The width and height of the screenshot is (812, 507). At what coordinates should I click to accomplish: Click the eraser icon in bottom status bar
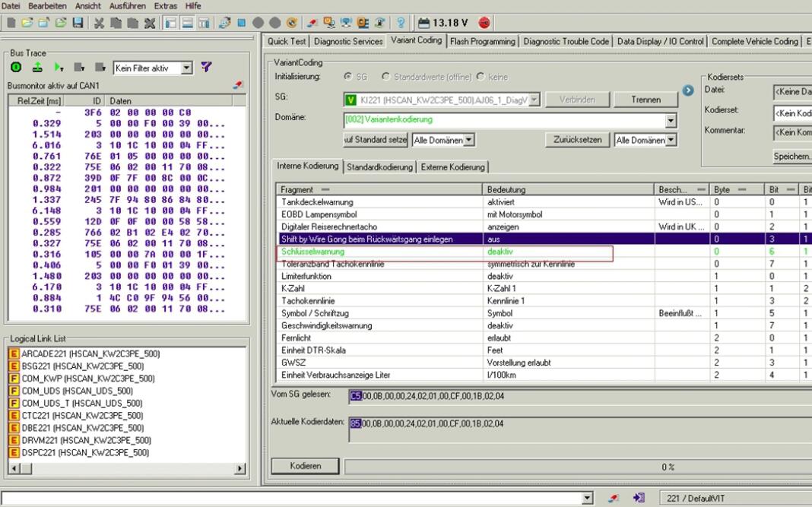[614, 498]
